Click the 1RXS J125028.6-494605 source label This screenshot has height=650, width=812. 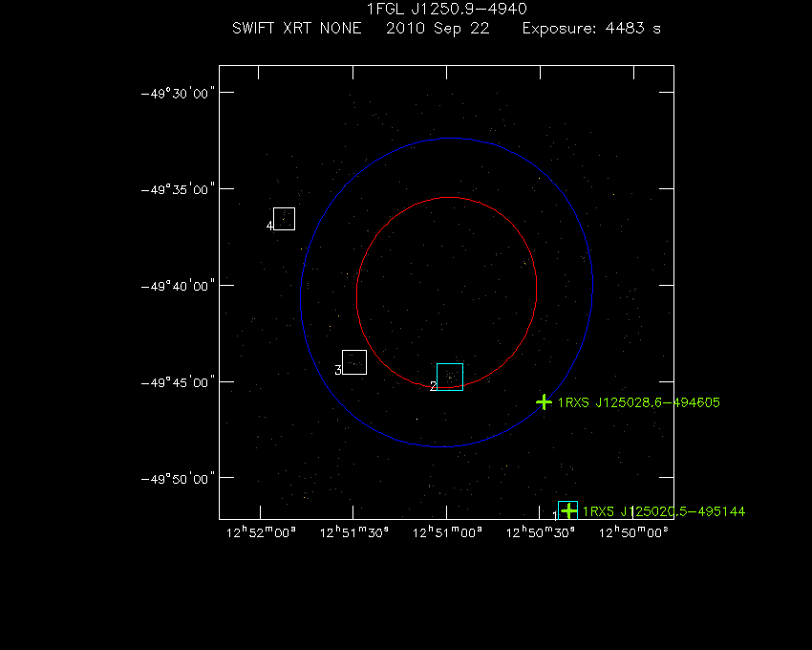pos(638,402)
